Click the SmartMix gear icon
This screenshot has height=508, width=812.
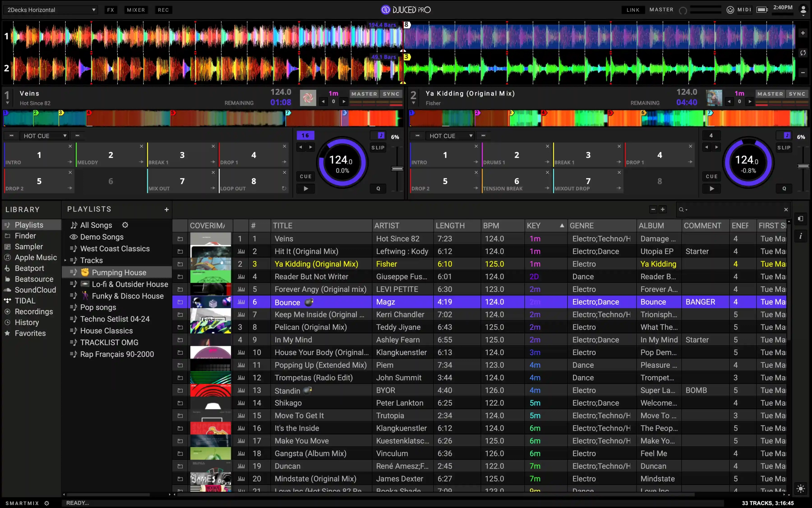pyautogui.click(x=47, y=503)
